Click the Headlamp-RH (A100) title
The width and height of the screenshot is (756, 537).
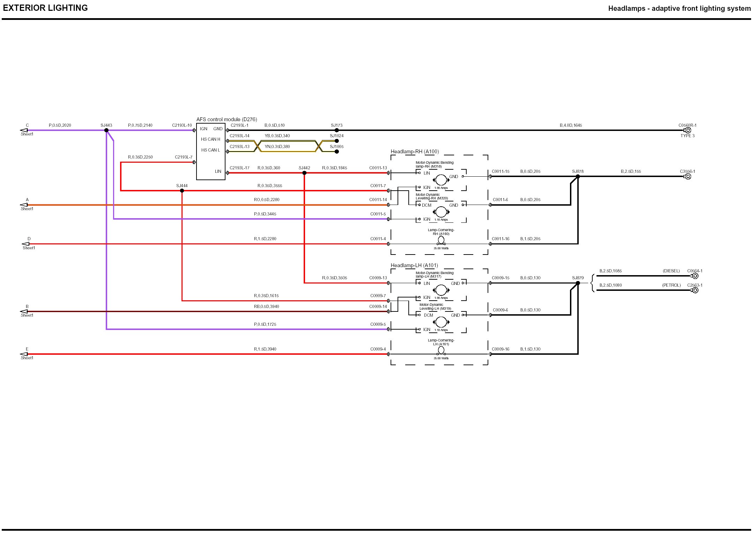(x=415, y=152)
